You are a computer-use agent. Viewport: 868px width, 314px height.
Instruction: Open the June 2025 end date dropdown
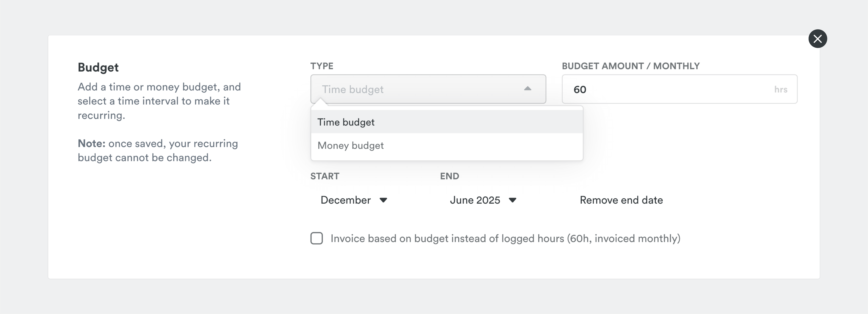475,200
